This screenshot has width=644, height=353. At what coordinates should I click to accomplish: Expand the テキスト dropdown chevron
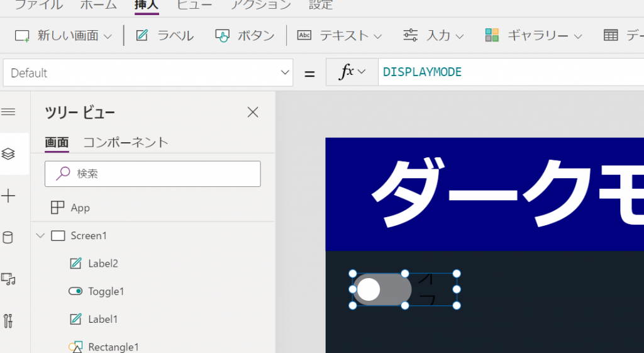[378, 36]
